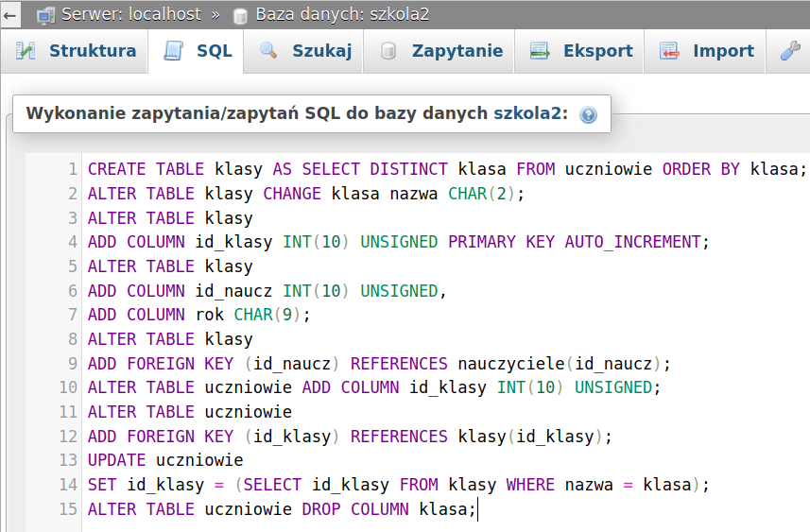Click the Zapytanie tab icon
Image resolution: width=810 pixels, height=532 pixels.
(388, 51)
